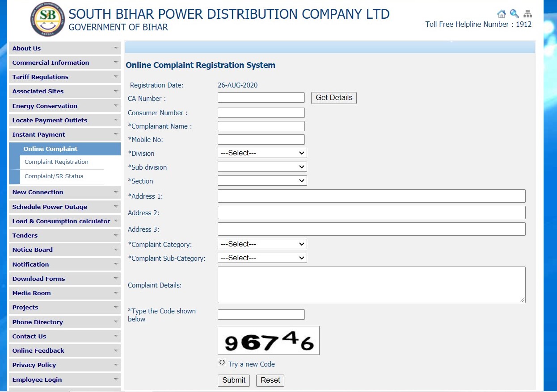Expand the Notification menu
557x392 pixels.
(x=65, y=264)
